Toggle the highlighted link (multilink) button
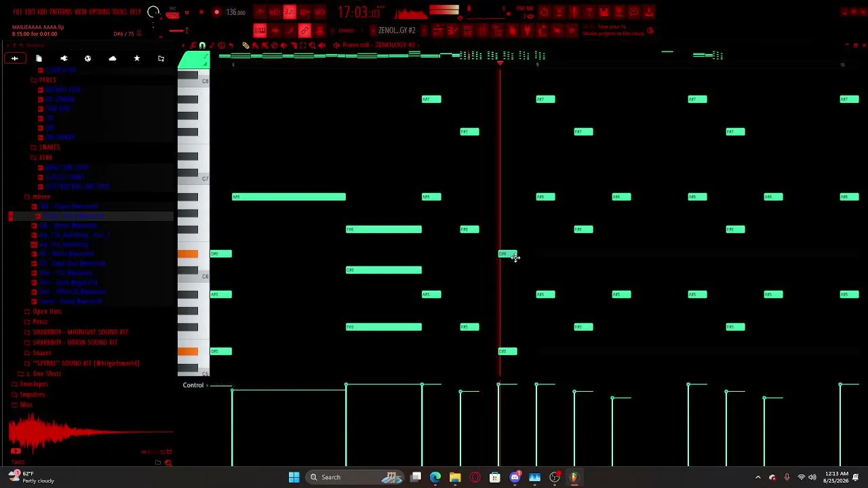 (304, 30)
